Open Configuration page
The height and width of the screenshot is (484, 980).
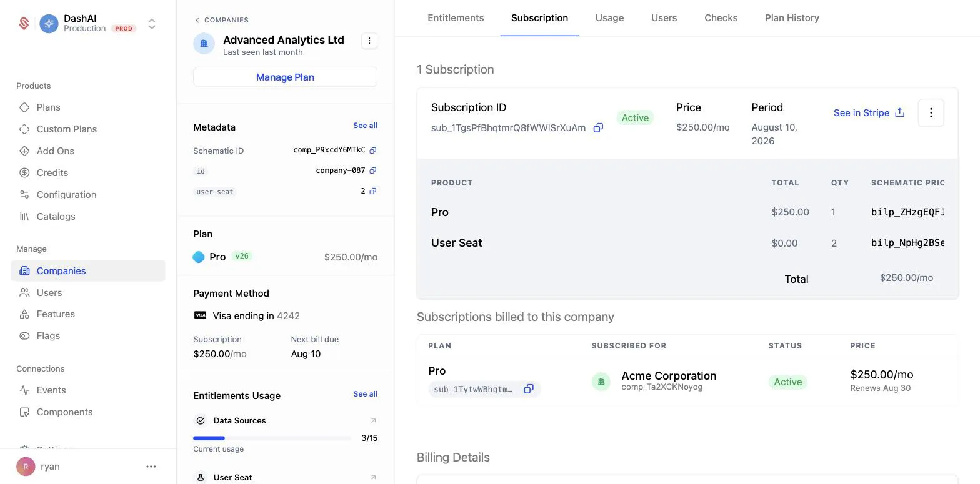[66, 195]
